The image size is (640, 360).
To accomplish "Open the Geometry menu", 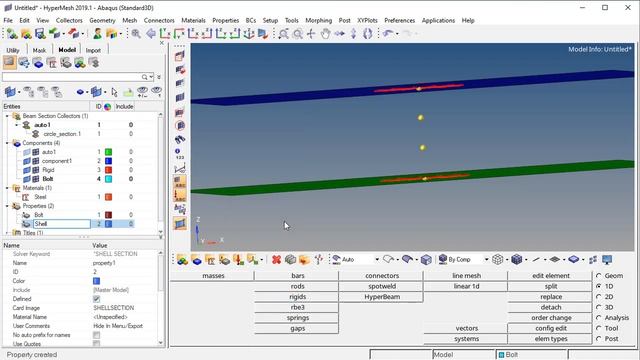I will (102, 20).
